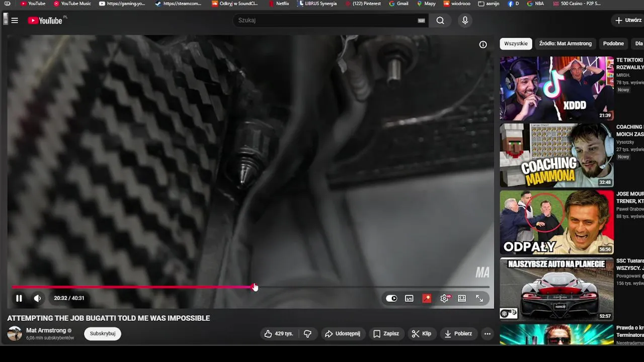Start voice search with microphone icon
Screen dimensions: 644x362
(x=465, y=21)
